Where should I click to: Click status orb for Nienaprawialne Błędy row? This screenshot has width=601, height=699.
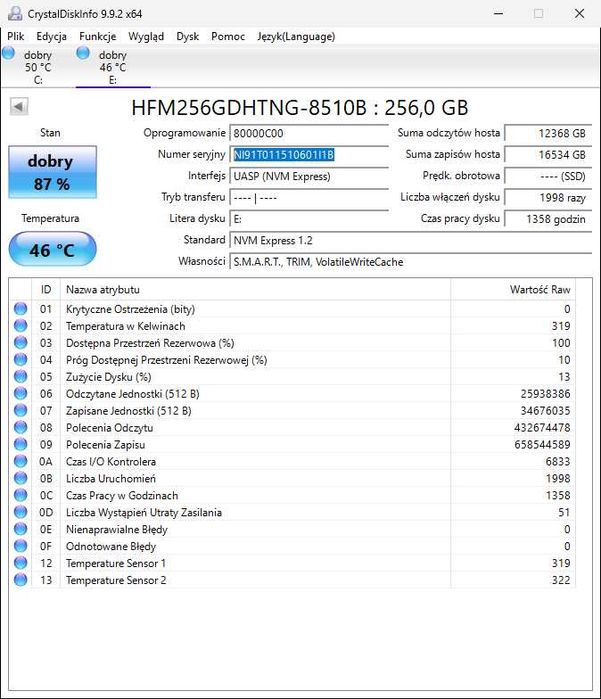(21, 529)
